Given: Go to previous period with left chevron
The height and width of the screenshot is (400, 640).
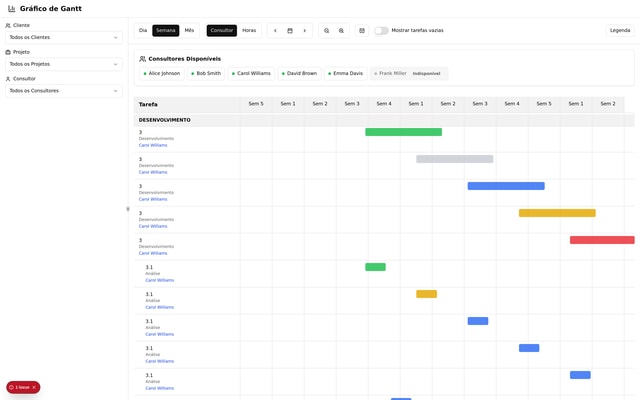Looking at the screenshot, I should point(275,31).
